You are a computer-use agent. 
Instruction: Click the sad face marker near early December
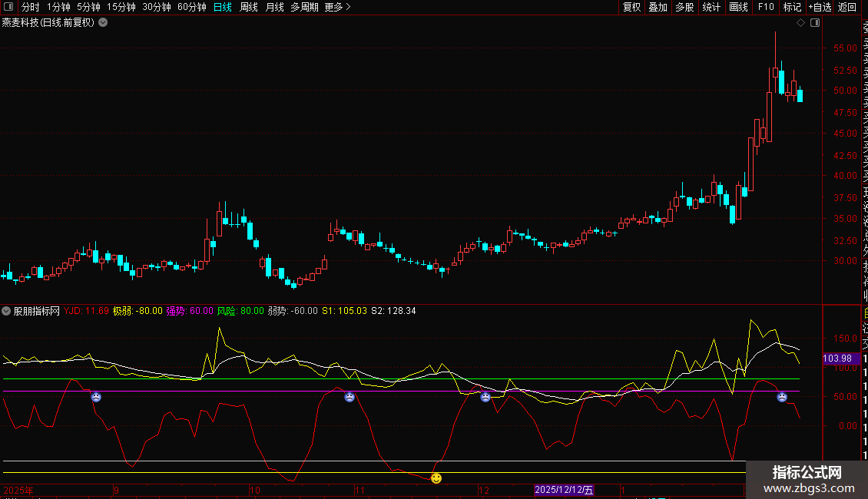(x=485, y=397)
